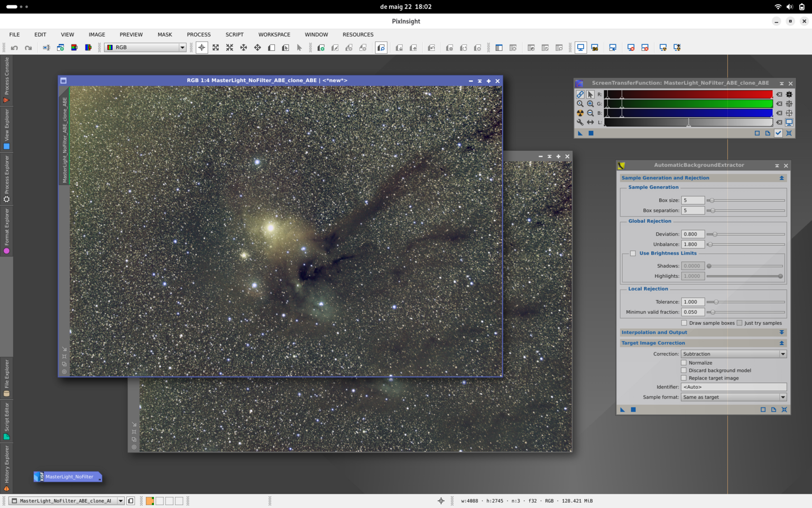Choose the Edit STF pointer mode icon
Image resolution: width=812 pixels, height=508 pixels.
[x=590, y=94]
